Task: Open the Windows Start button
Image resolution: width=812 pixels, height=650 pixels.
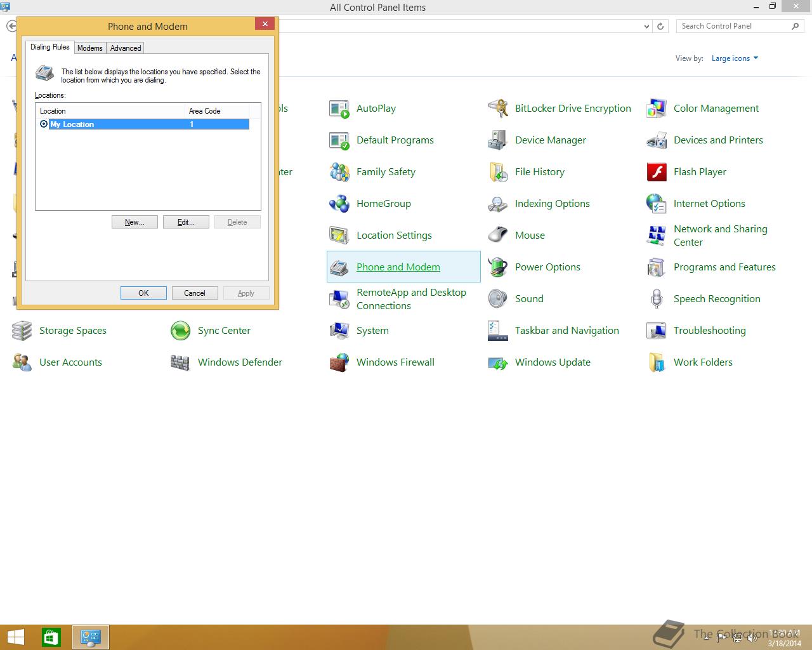Action: click(x=16, y=637)
